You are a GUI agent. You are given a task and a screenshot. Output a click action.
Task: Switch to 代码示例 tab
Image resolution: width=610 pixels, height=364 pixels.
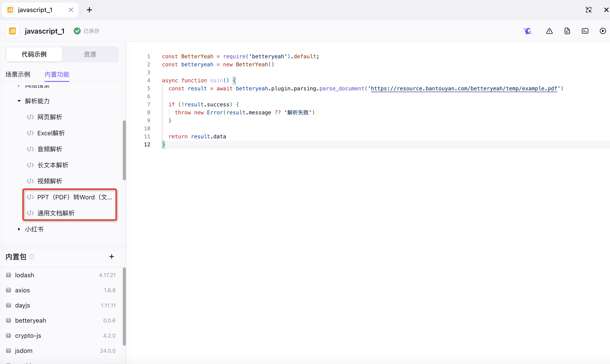click(34, 54)
